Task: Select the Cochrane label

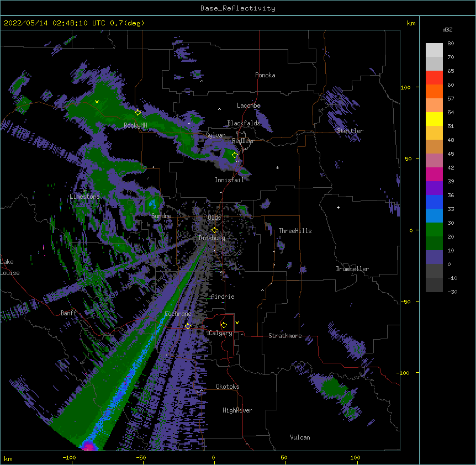Action: (x=178, y=314)
